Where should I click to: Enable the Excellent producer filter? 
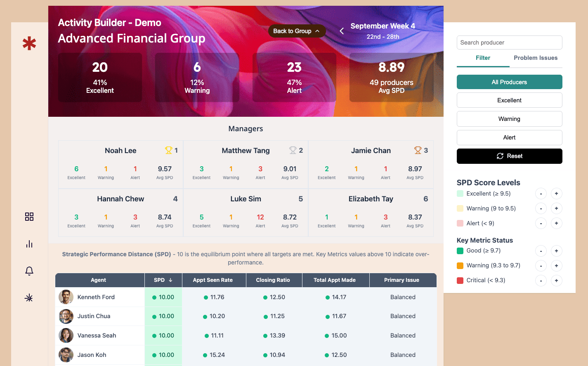pos(509,100)
